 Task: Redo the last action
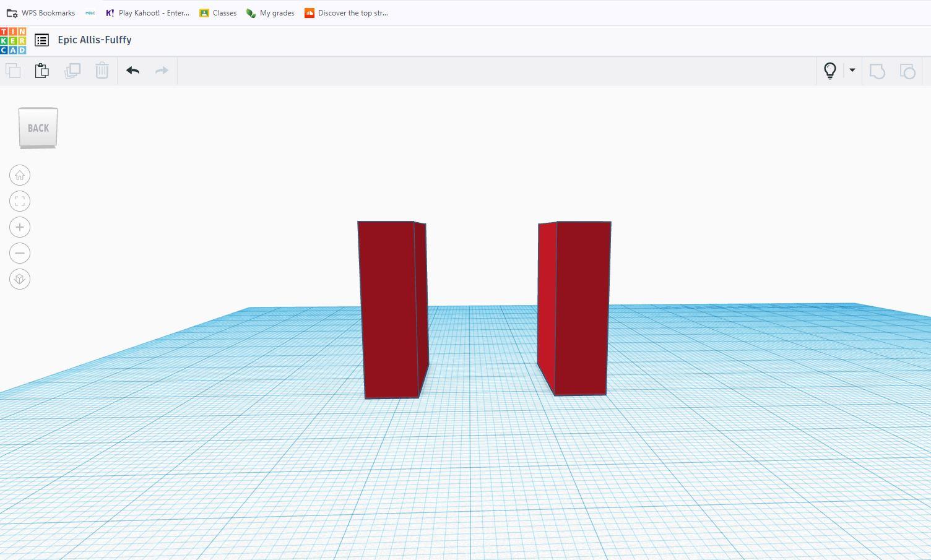click(162, 71)
